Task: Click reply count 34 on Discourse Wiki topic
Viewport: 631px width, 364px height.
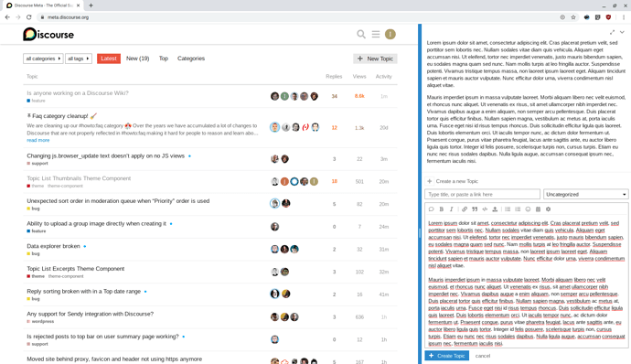Action: click(334, 96)
